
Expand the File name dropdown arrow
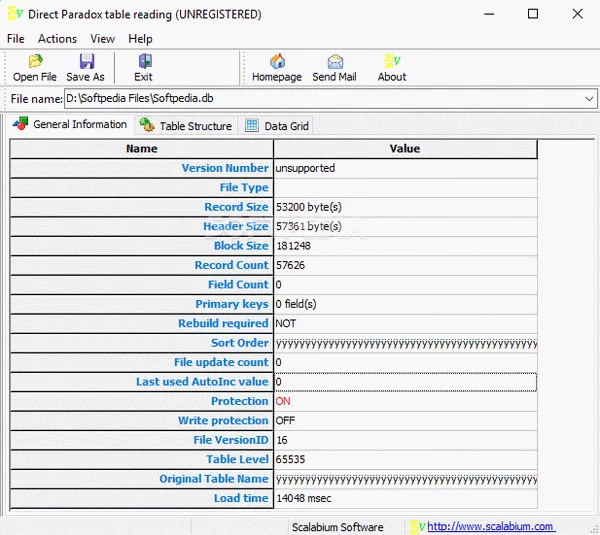click(x=589, y=99)
